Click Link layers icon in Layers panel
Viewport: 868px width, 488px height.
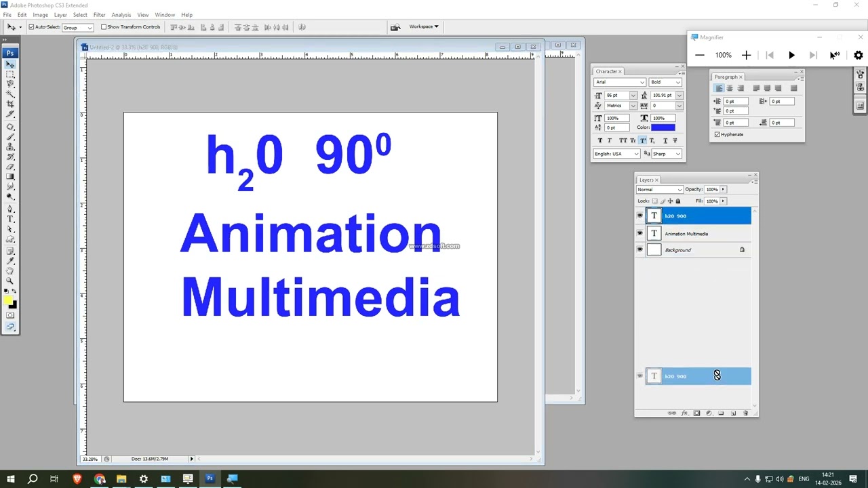point(671,413)
